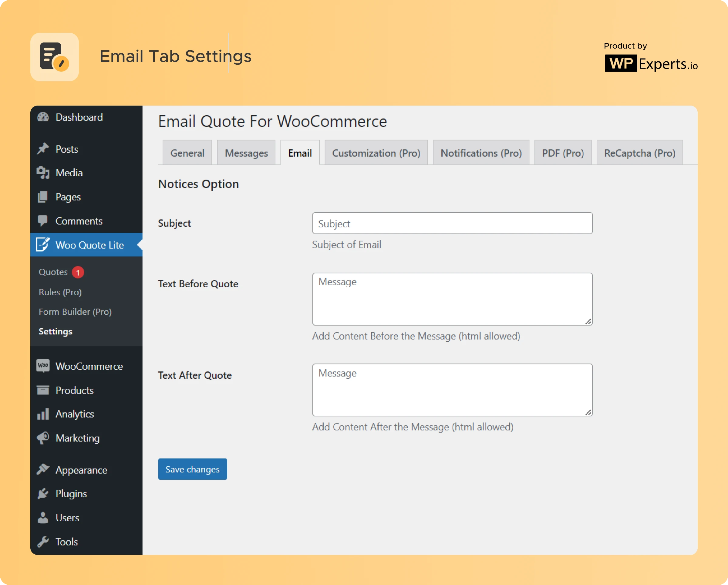Click the Woo Quote Lite edit icon
This screenshot has width=728, height=585.
tap(43, 245)
